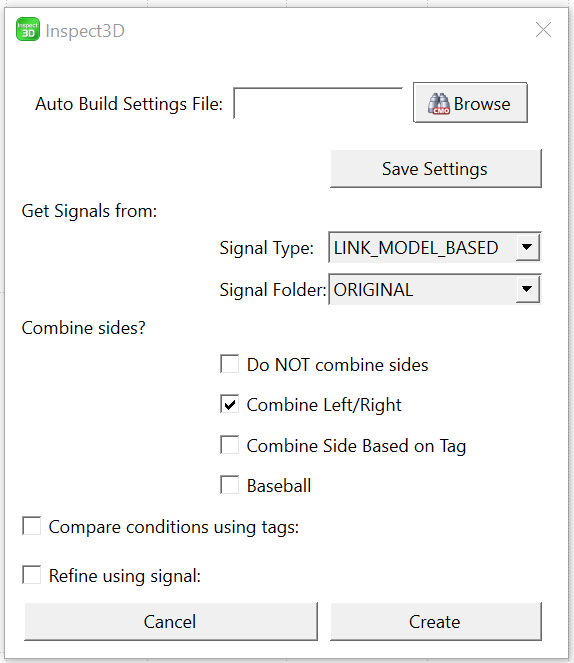574x663 pixels.
Task: Click the Inspect3D green app icon
Action: 28,29
